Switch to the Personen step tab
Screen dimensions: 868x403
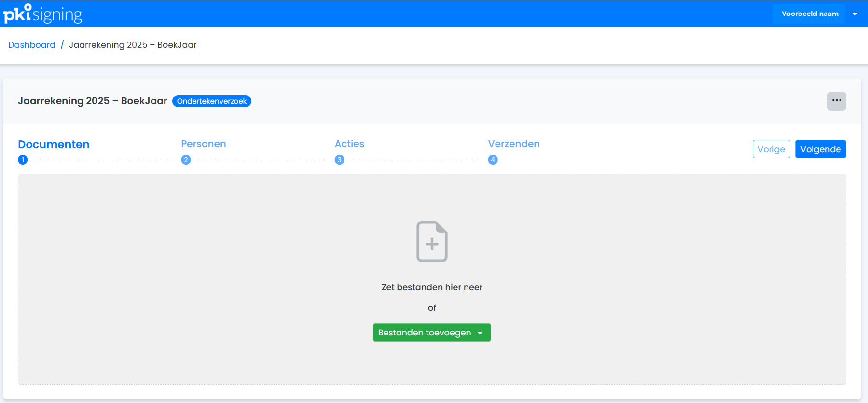tap(204, 144)
